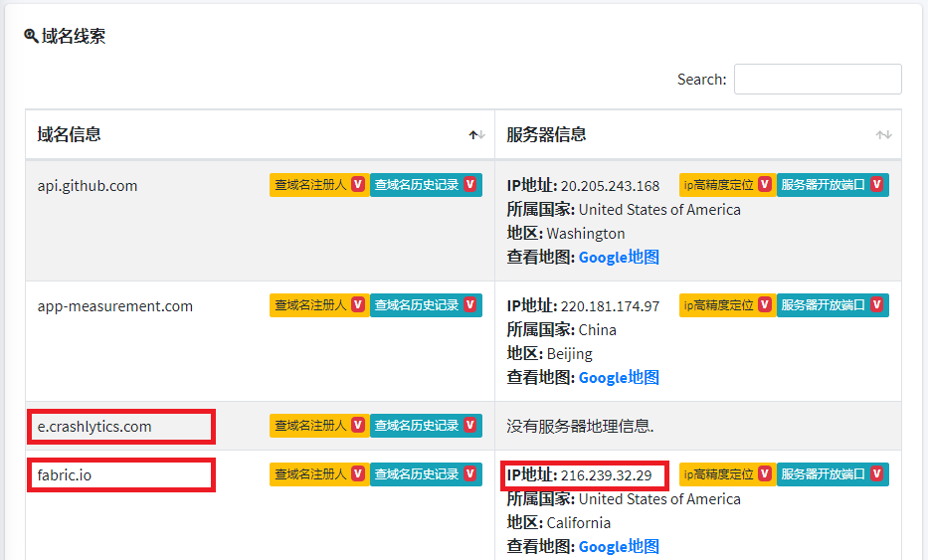Open Google地图 link for Beijing
This screenshot has height=560, width=928.
pyautogui.click(x=619, y=377)
